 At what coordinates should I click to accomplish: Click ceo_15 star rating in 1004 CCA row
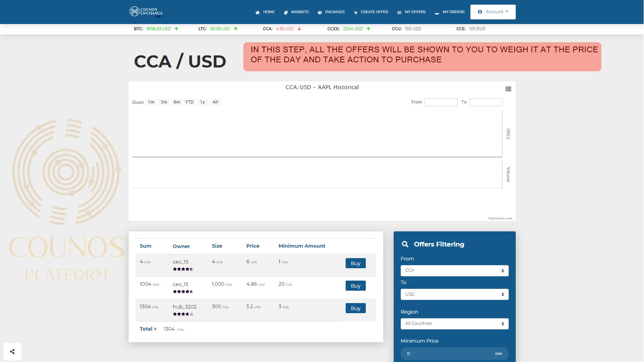coord(183,291)
